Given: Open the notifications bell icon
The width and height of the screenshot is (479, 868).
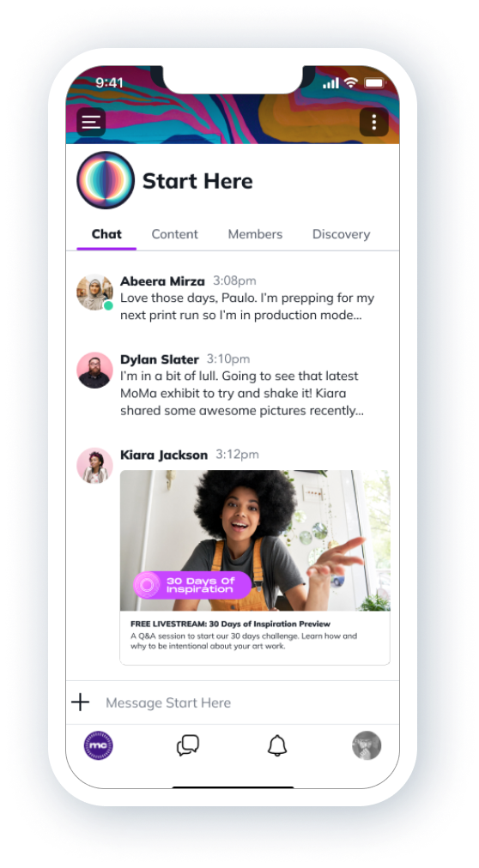Looking at the screenshot, I should (277, 745).
